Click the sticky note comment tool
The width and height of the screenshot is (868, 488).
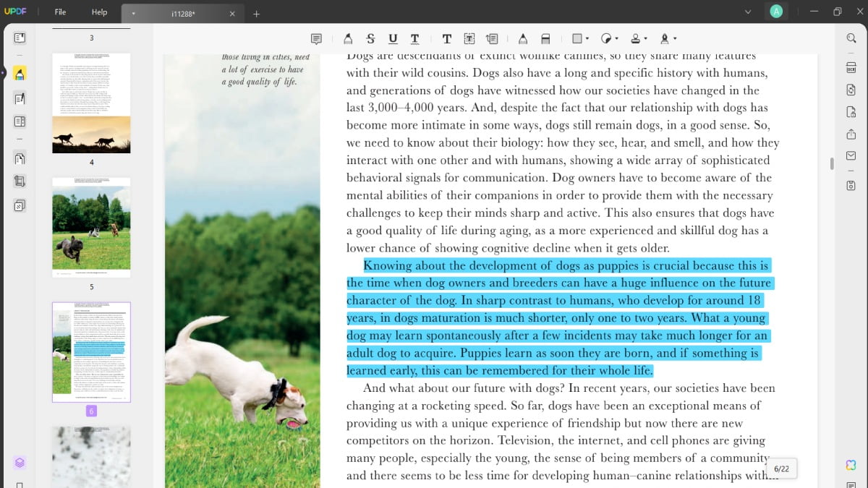[316, 38]
